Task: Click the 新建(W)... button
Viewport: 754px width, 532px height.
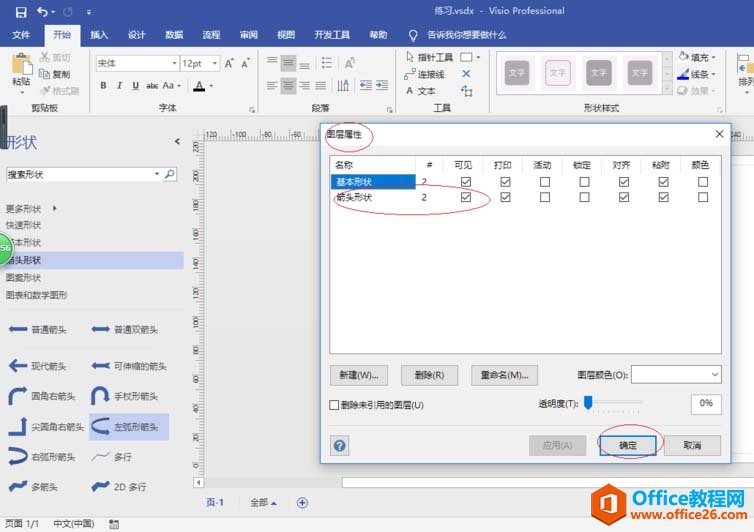Action: click(x=358, y=375)
